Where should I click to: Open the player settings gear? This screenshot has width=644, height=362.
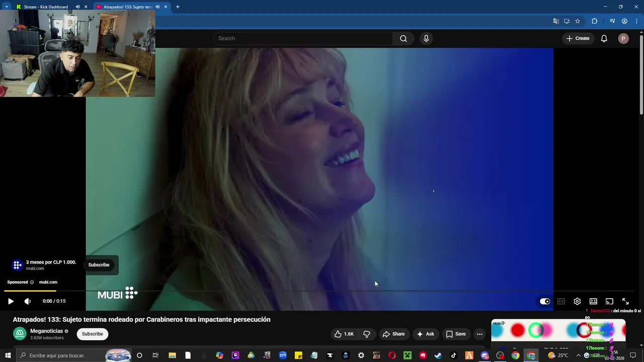[577, 301]
